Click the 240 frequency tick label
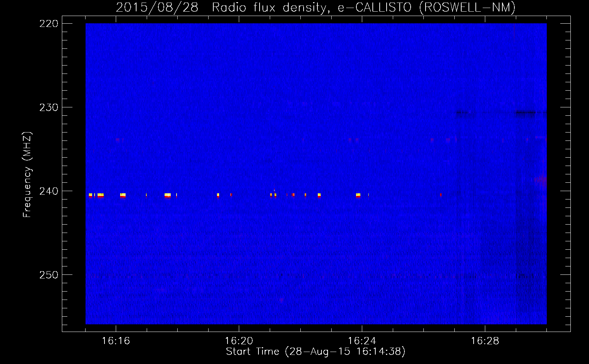The image size is (589, 364). coord(49,191)
